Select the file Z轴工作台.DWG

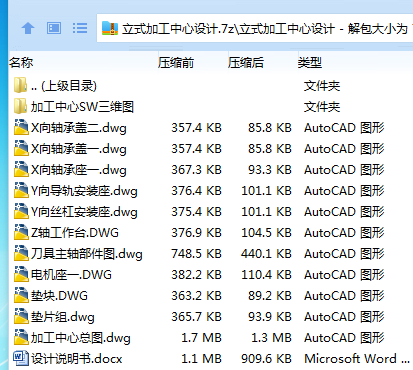(75, 233)
